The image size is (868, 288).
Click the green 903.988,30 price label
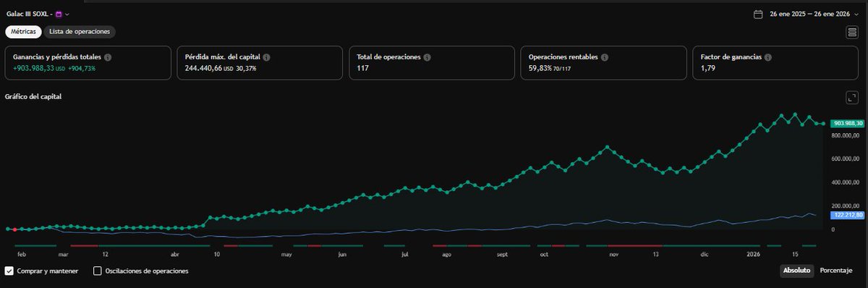coord(848,123)
